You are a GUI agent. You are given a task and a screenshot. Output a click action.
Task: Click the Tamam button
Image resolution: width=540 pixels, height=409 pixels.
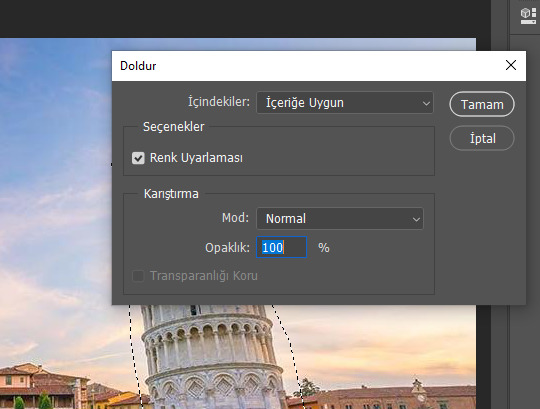[482, 104]
